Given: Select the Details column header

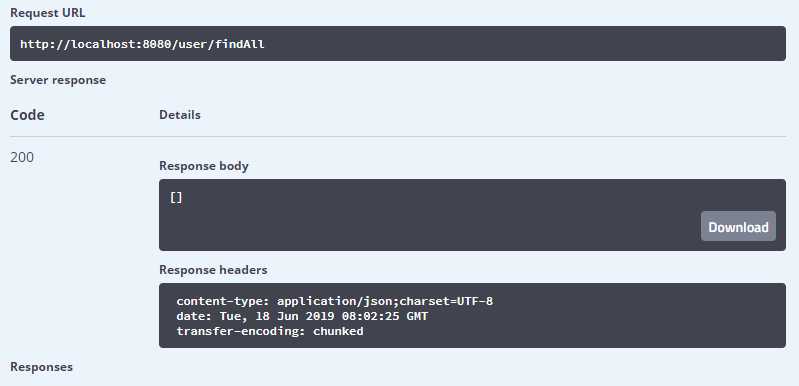Looking at the screenshot, I should (x=180, y=115).
